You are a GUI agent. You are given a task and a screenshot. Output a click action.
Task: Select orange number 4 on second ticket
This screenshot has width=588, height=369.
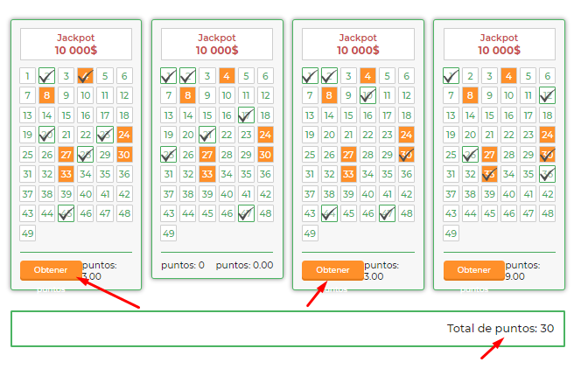point(227,76)
